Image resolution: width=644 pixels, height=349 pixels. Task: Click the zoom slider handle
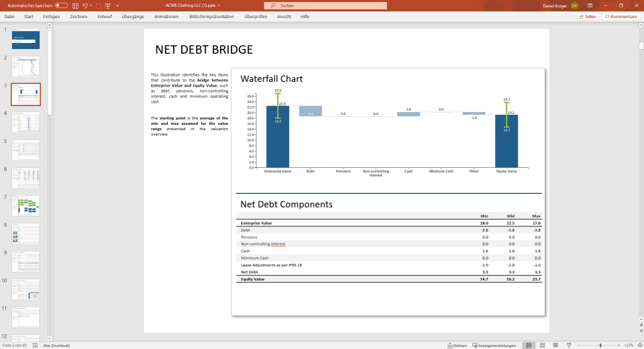point(600,346)
